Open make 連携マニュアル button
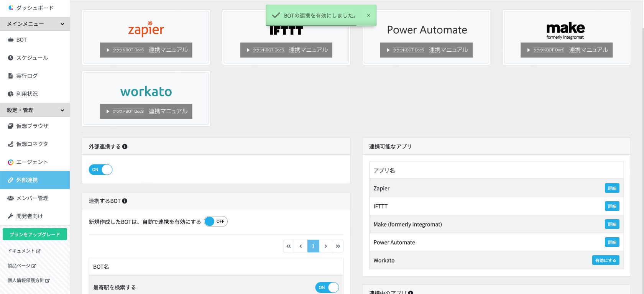This screenshot has height=294, width=644. pyautogui.click(x=567, y=50)
